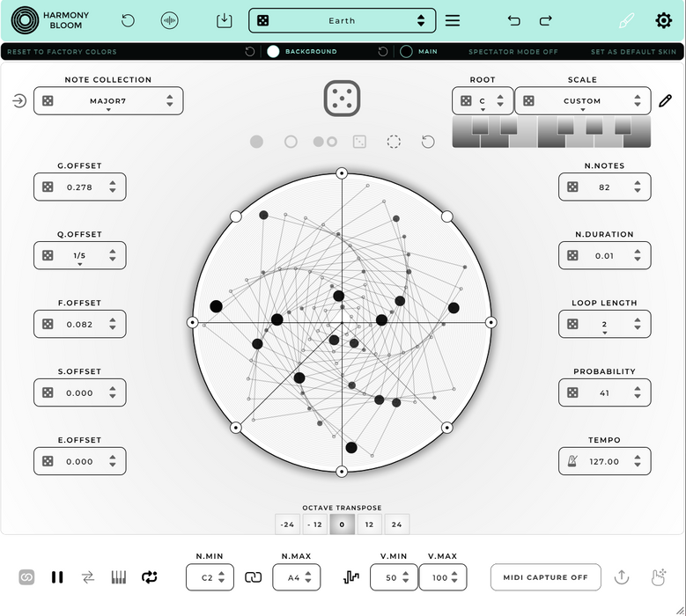Toggle the loop mode icon
686x616 pixels.
(149, 577)
